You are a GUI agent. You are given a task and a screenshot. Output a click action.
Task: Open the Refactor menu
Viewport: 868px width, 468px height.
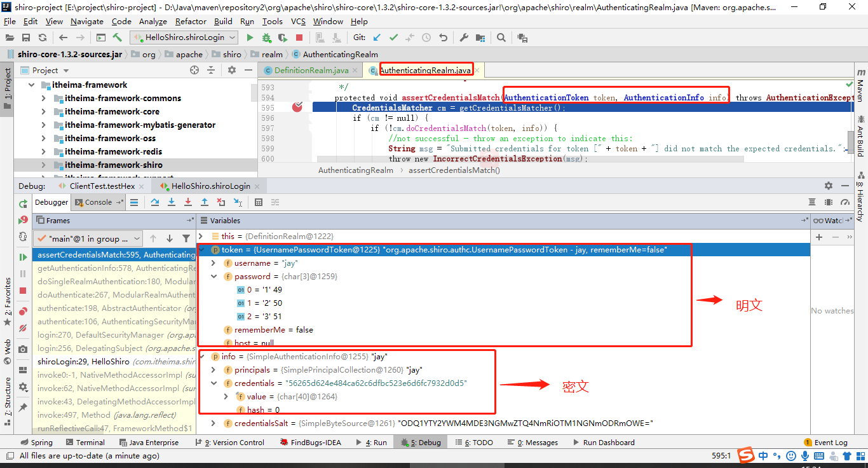click(x=191, y=21)
